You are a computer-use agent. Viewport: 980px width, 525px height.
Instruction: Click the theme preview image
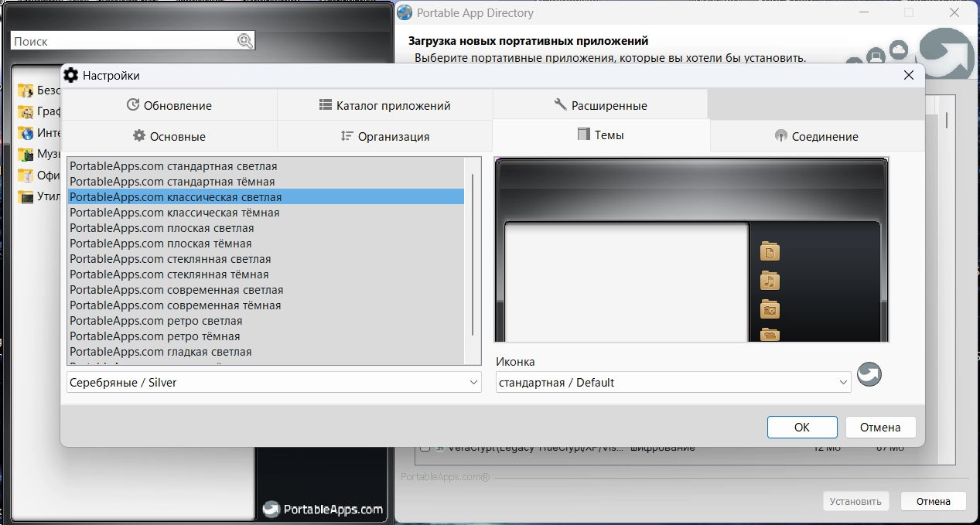(x=691, y=250)
